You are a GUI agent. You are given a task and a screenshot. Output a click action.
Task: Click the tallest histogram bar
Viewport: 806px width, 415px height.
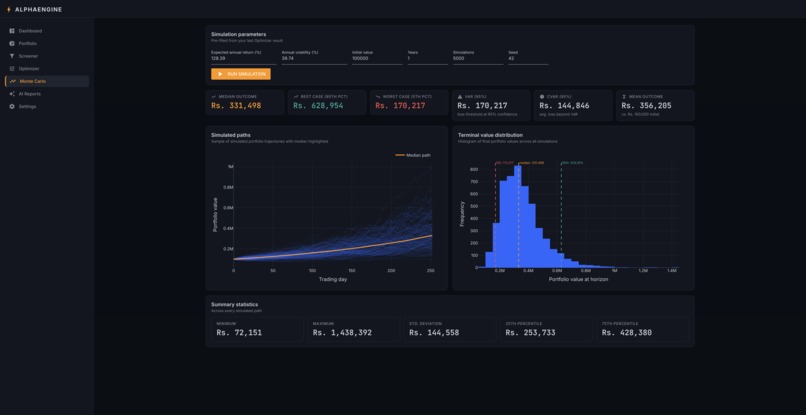pyautogui.click(x=518, y=216)
